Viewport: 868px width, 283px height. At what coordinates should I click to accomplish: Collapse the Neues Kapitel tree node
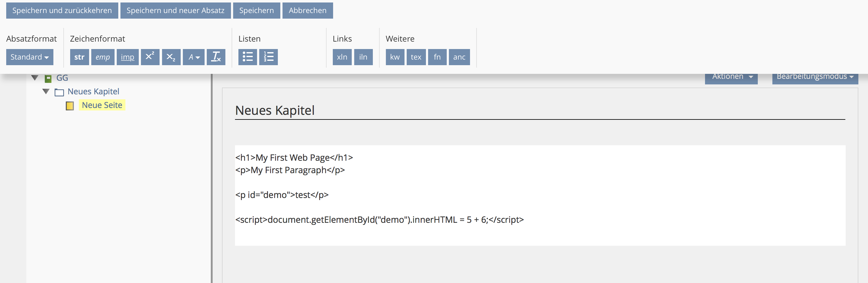click(x=46, y=91)
